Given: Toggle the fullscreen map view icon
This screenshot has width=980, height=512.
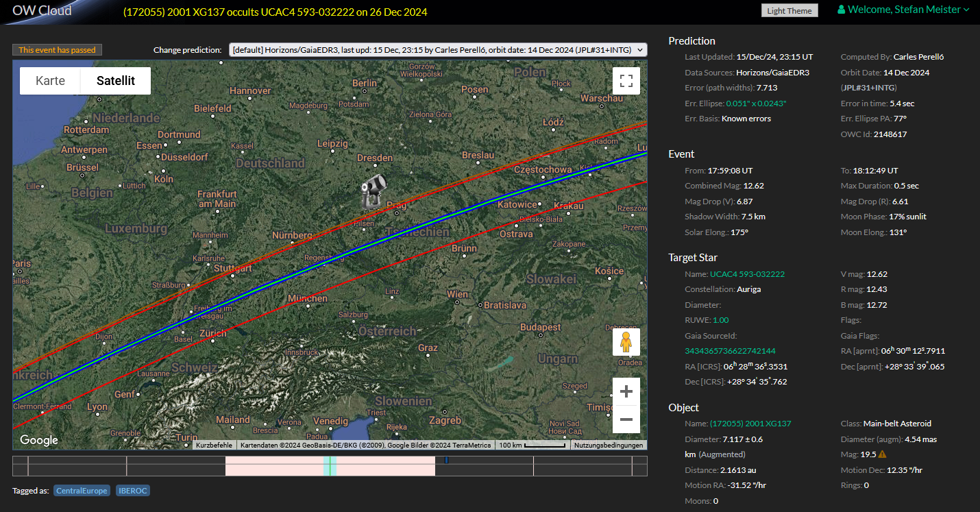Looking at the screenshot, I should [x=626, y=81].
